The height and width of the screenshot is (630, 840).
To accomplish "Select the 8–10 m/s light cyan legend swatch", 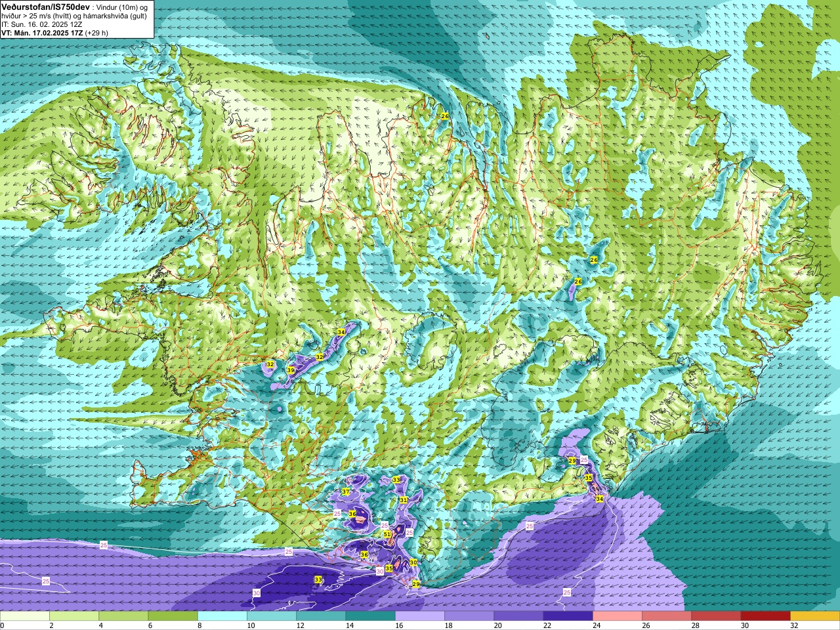I will point(222,616).
